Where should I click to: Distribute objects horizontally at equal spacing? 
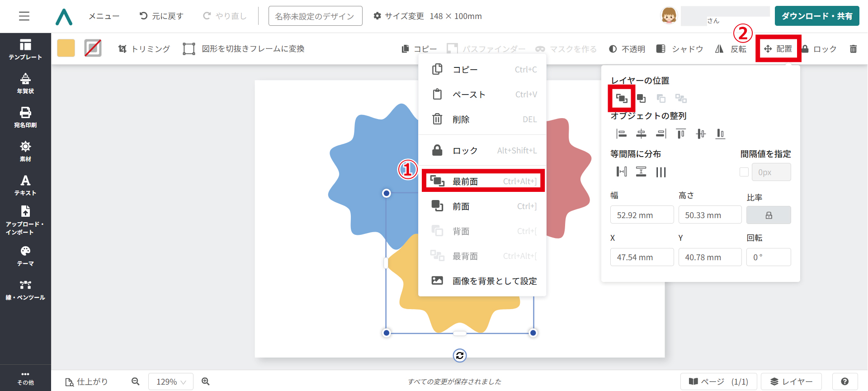pos(622,172)
